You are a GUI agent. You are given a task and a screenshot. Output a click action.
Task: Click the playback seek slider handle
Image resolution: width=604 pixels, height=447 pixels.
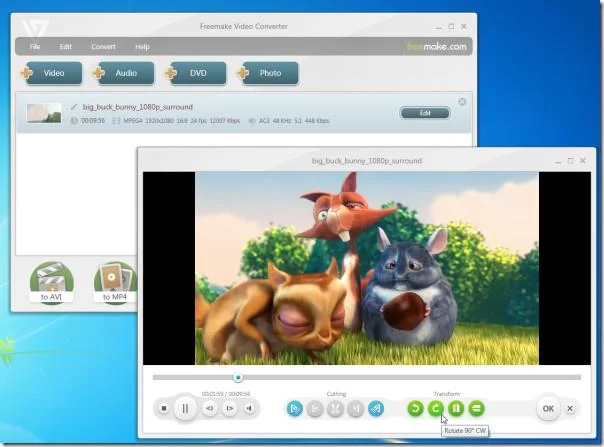tap(238, 378)
